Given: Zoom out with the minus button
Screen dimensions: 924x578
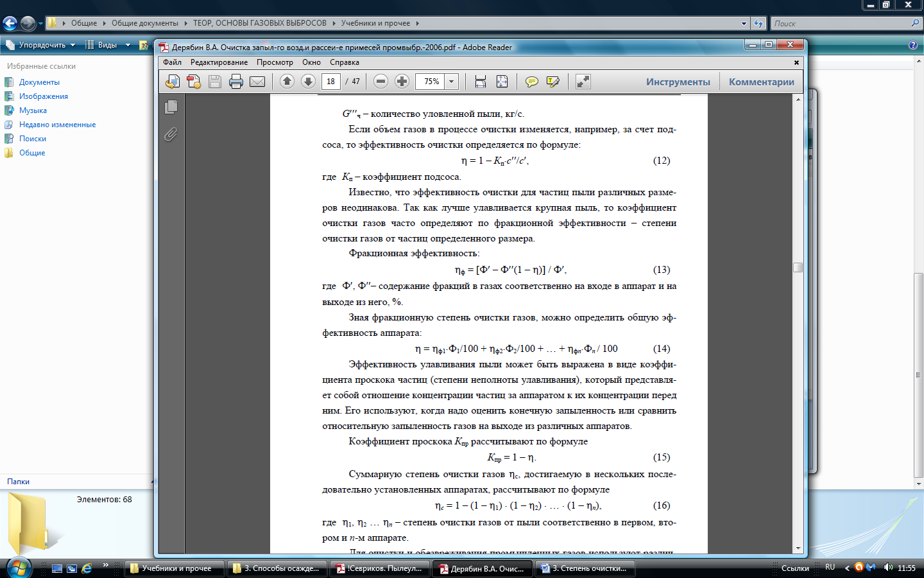Looking at the screenshot, I should [x=381, y=82].
